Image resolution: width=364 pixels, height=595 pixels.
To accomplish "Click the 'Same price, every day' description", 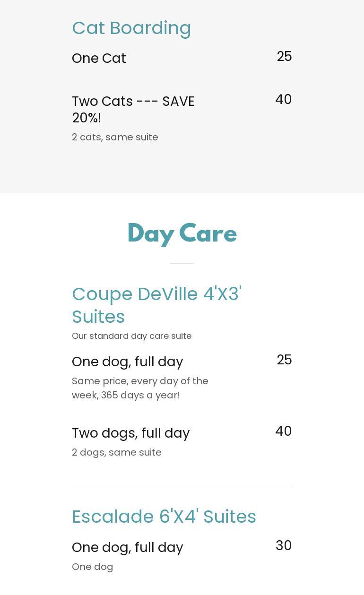I will [x=140, y=388].
